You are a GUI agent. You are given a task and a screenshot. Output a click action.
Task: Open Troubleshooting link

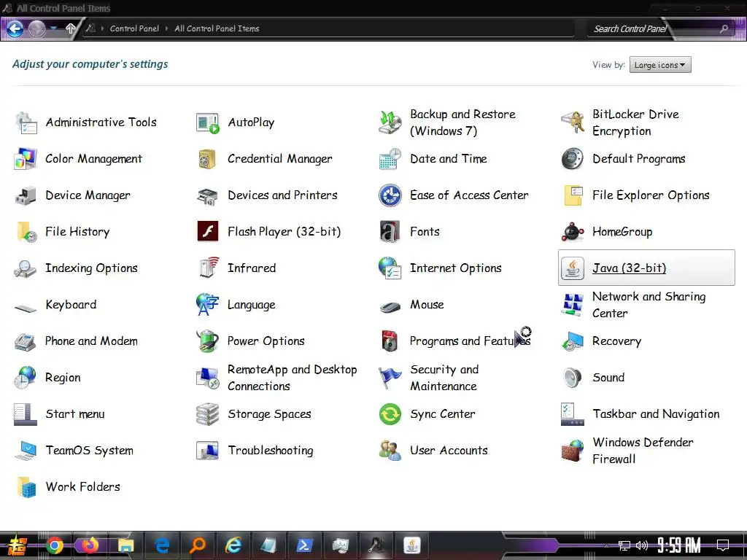click(270, 451)
